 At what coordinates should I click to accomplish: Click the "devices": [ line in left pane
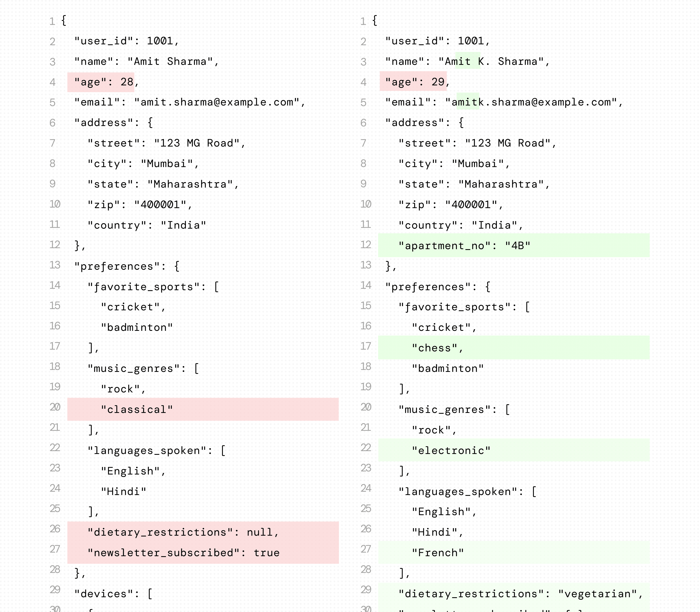(113, 594)
